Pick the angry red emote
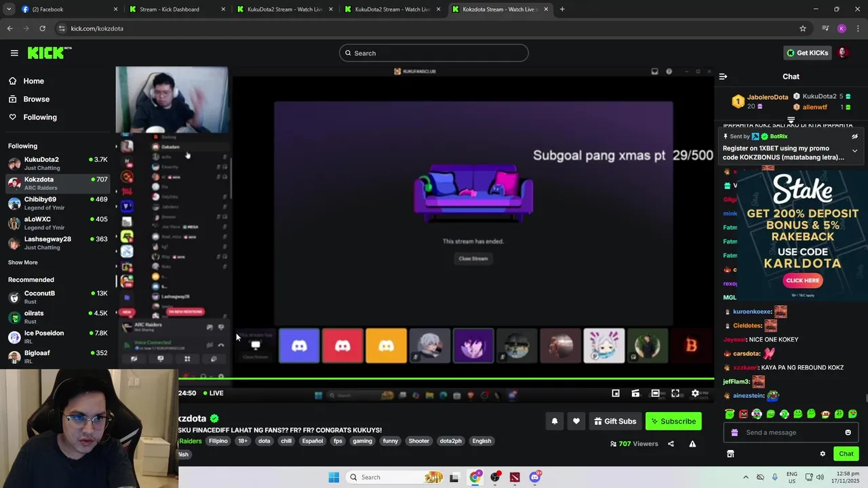This screenshot has height=488, width=868. click(744, 414)
